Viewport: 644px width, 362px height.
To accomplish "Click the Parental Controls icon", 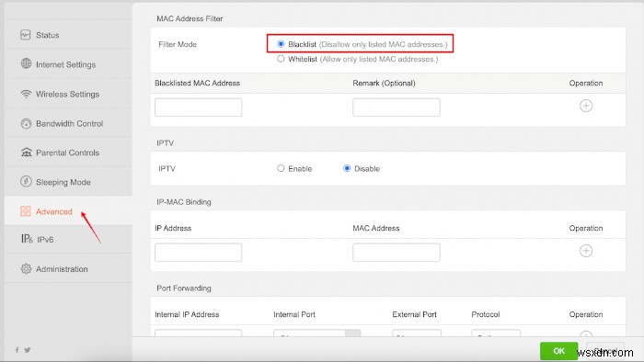I will [26, 153].
